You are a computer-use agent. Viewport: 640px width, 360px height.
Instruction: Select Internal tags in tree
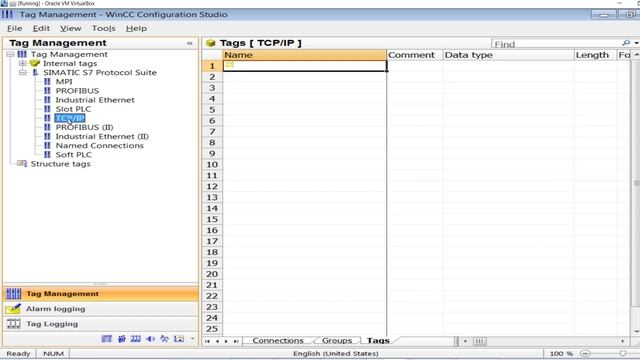tap(70, 63)
